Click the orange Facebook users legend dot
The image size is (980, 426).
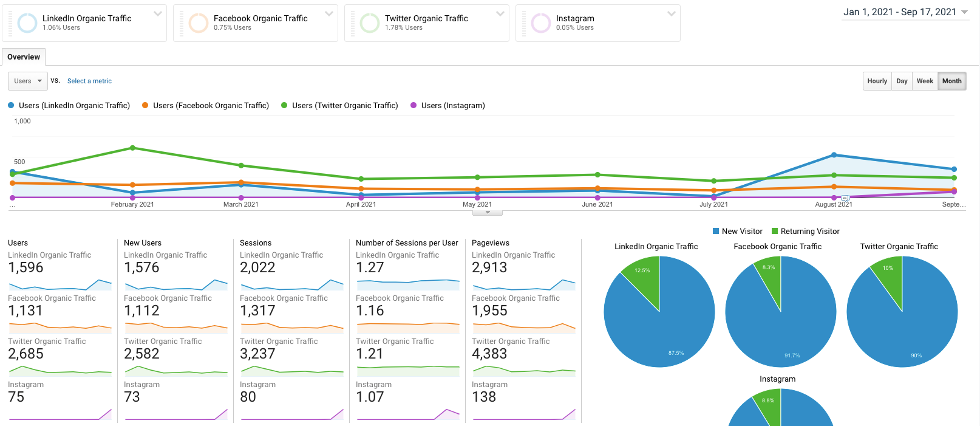coord(145,105)
